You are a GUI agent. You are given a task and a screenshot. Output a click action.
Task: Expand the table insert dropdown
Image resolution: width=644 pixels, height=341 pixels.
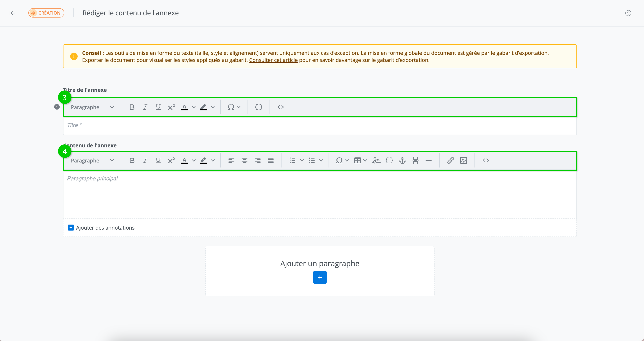click(365, 160)
